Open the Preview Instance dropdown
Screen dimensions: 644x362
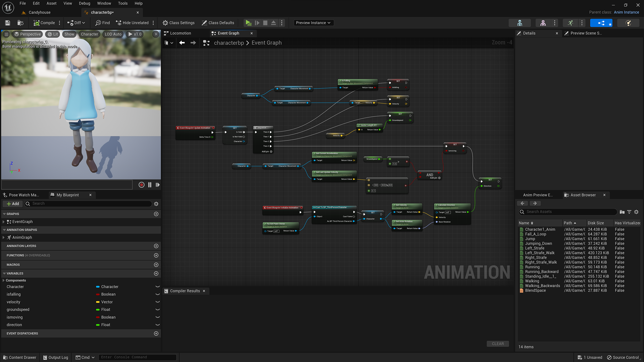(313, 23)
